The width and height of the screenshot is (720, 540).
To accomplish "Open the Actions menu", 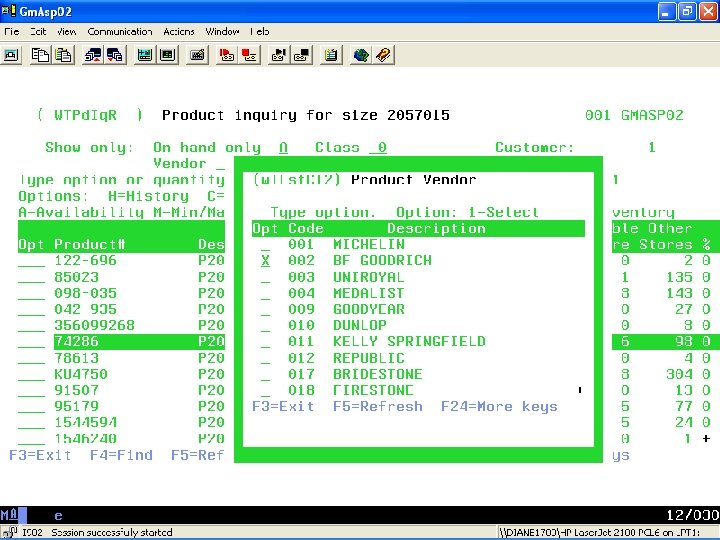I will click(x=179, y=31).
